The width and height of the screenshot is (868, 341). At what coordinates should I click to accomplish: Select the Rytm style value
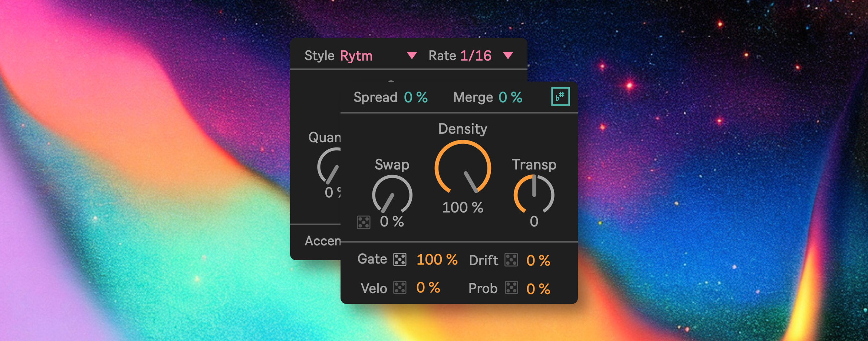point(356,56)
